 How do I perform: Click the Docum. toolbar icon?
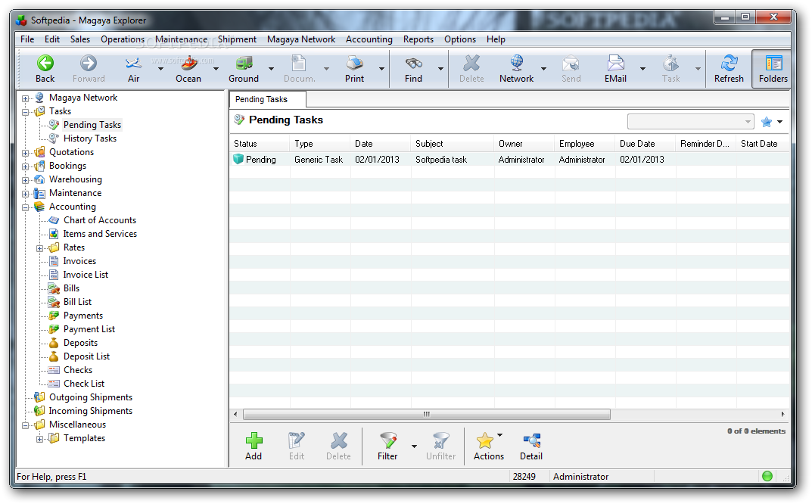coord(300,64)
